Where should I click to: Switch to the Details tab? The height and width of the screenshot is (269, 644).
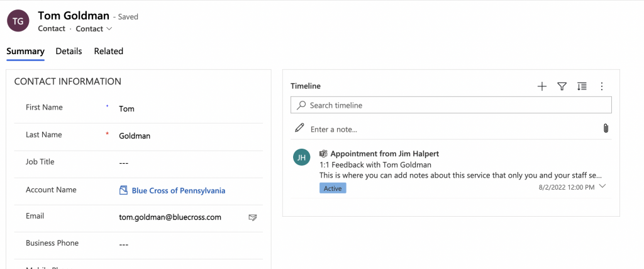click(x=69, y=51)
